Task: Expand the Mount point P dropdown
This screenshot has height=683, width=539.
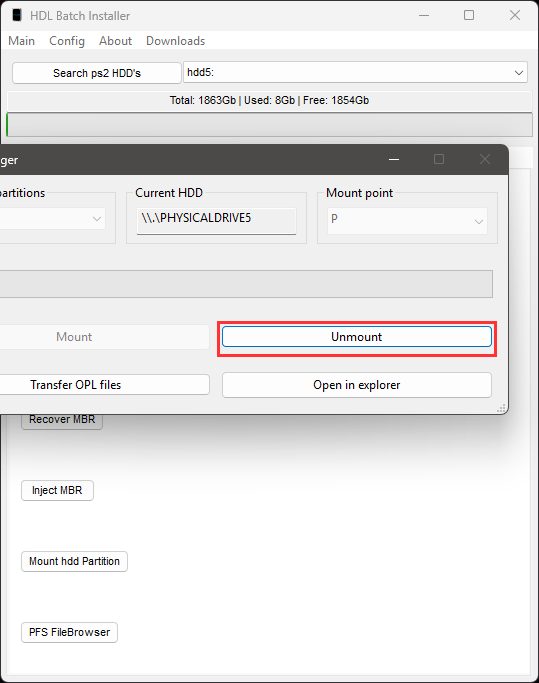Action: click(x=407, y=221)
